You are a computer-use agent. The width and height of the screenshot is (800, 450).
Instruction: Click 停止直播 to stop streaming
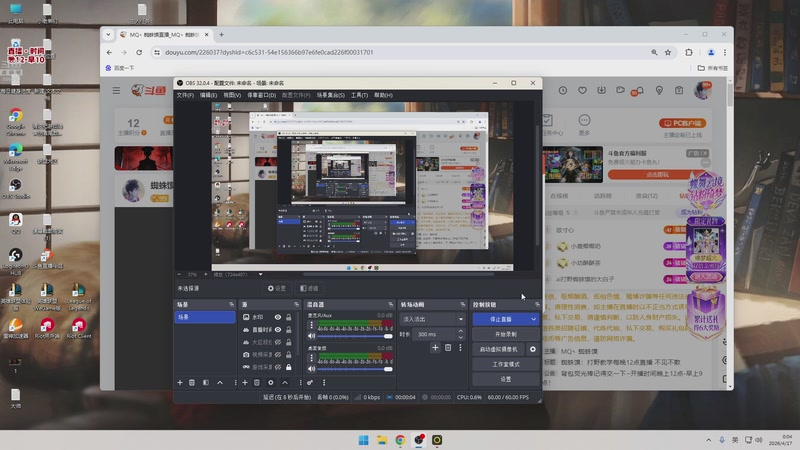pos(501,319)
